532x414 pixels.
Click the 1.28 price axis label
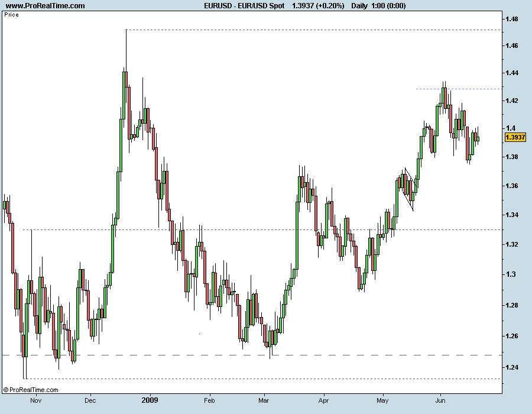click(x=512, y=305)
